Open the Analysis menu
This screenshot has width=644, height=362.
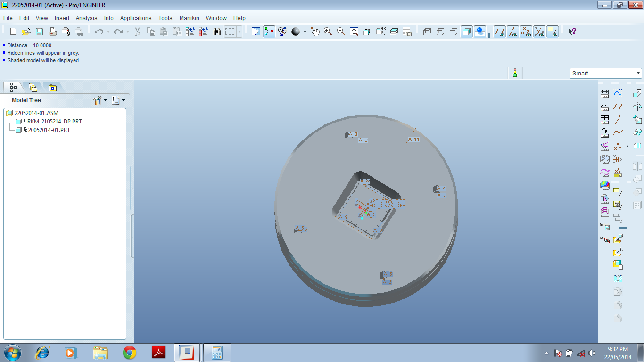point(87,18)
